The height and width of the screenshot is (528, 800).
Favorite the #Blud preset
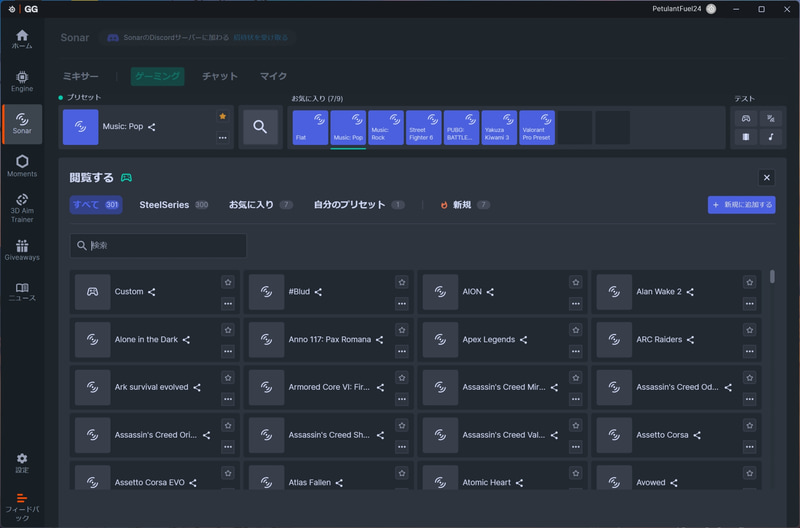point(402,282)
